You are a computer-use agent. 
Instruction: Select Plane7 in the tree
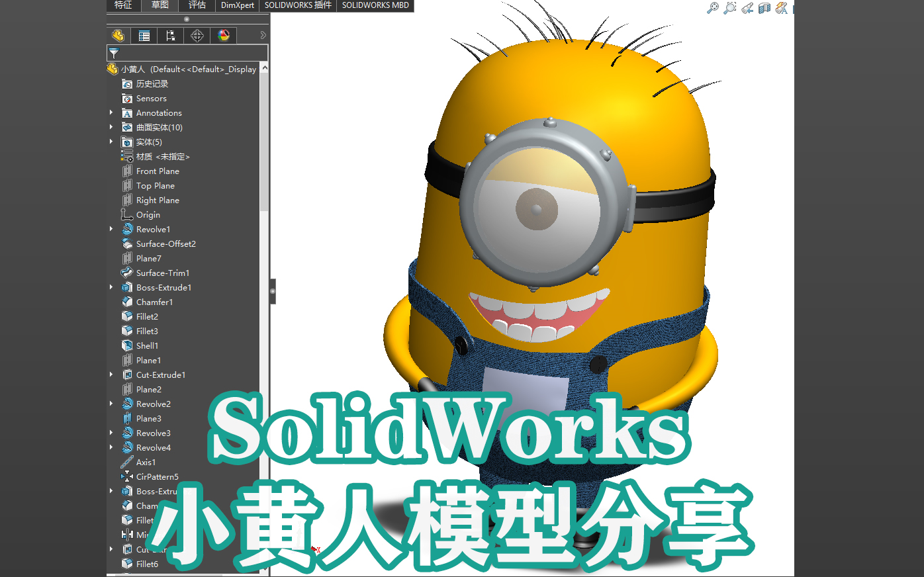tap(148, 259)
